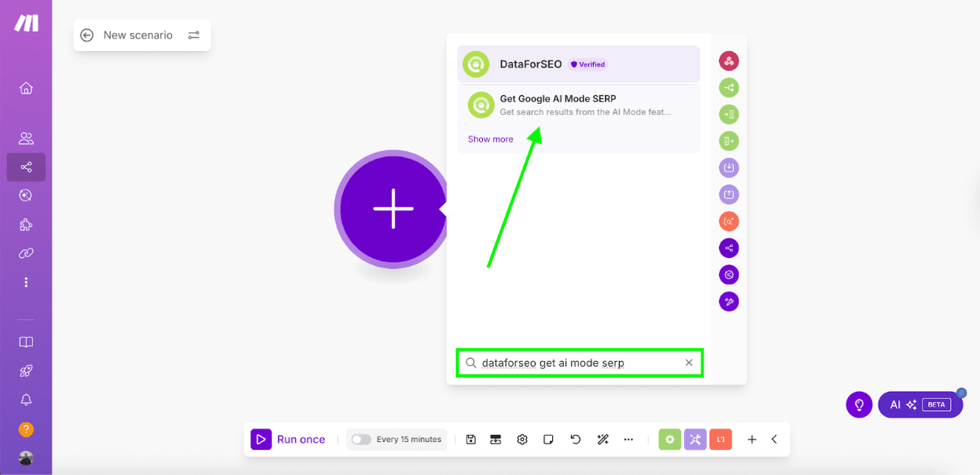Add a note using the note icon
The height and width of the screenshot is (475, 980).
tap(548, 439)
